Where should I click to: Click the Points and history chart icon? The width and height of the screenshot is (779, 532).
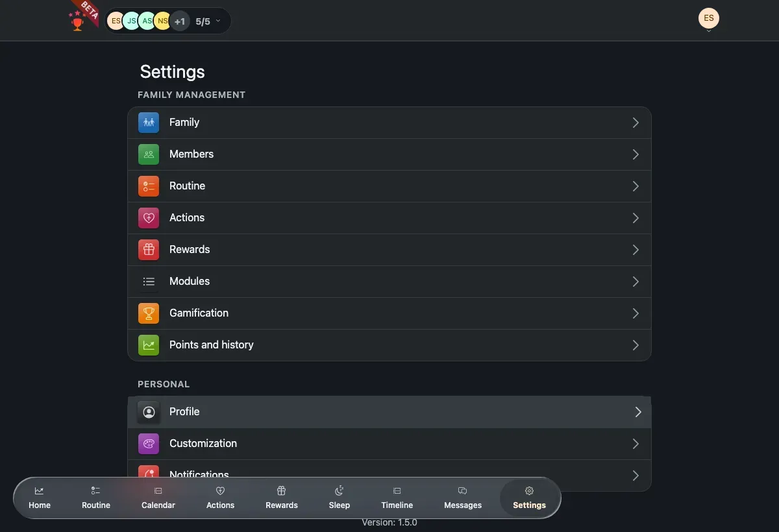[x=149, y=345]
